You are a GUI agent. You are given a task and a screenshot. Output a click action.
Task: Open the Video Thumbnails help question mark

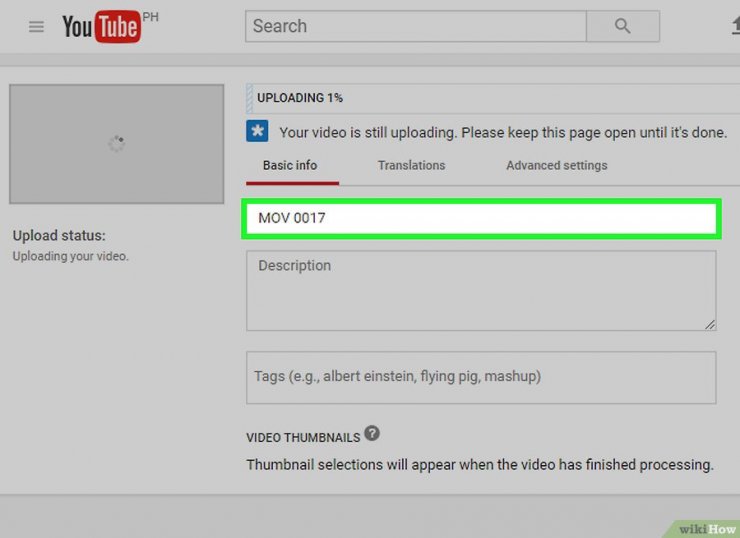[x=372, y=434]
